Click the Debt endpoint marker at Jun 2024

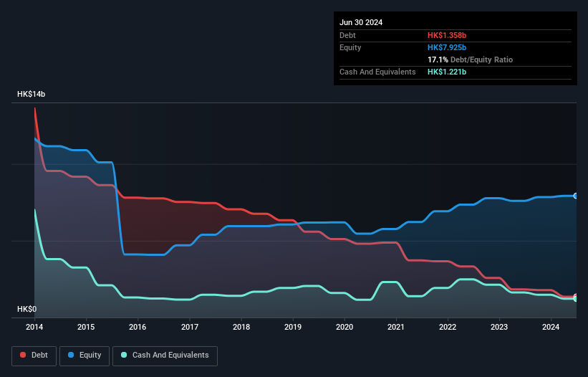576,297
